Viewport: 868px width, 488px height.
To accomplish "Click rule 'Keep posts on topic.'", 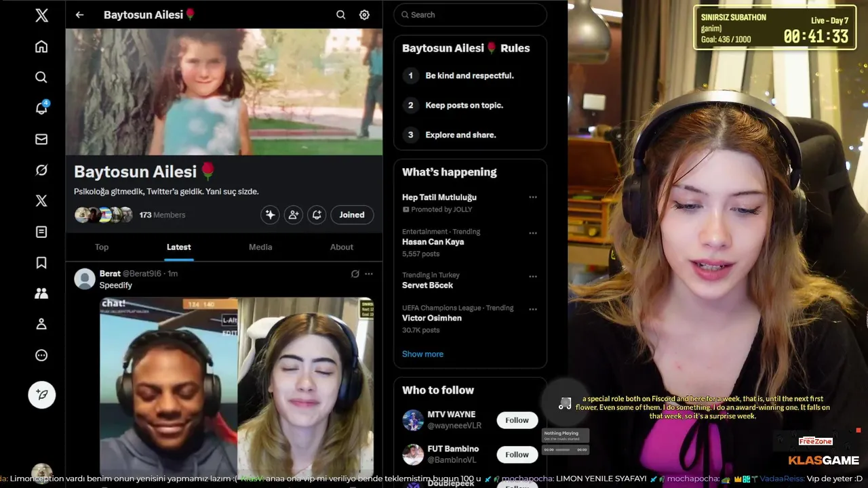I will 464,105.
